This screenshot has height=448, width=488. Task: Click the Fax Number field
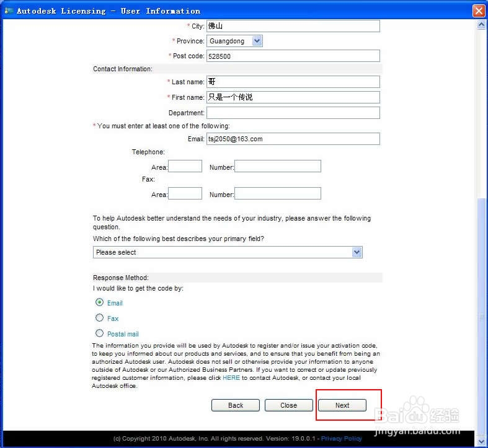point(278,193)
